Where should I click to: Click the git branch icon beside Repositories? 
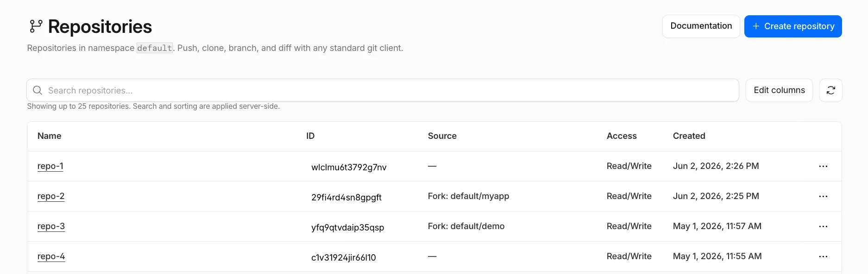36,26
